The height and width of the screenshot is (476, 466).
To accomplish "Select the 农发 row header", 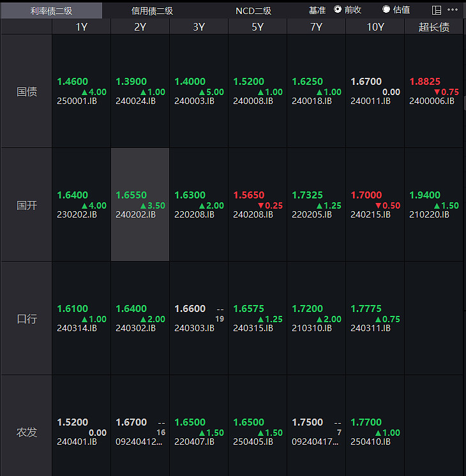I will pos(26,432).
